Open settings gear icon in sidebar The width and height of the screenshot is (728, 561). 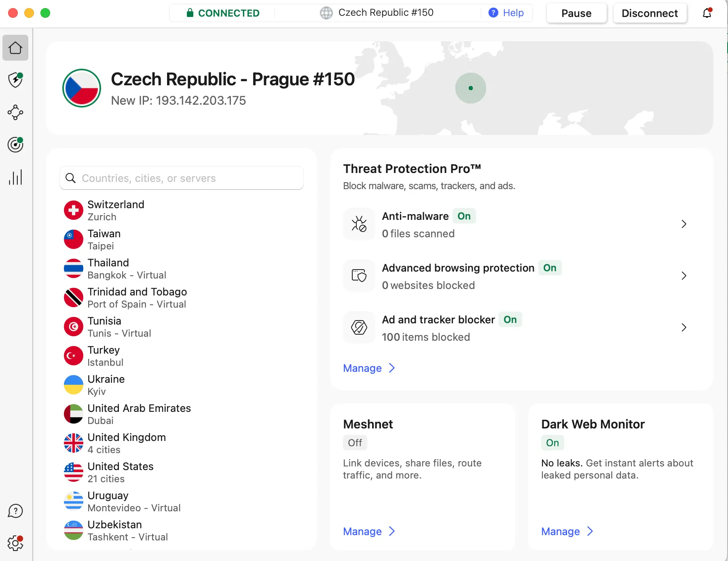point(15,543)
